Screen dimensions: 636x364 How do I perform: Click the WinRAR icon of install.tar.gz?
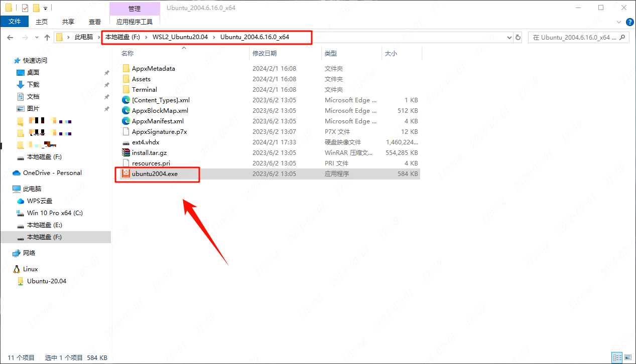[x=126, y=152]
